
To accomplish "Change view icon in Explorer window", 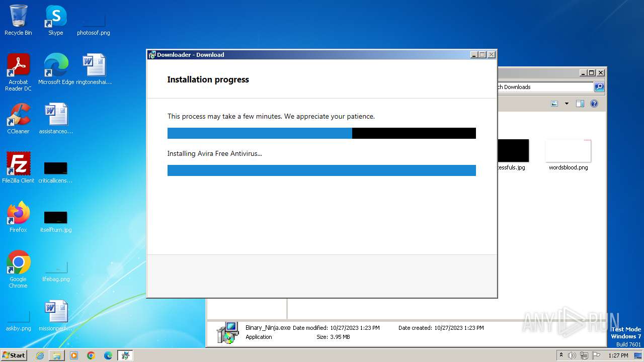I will 554,104.
